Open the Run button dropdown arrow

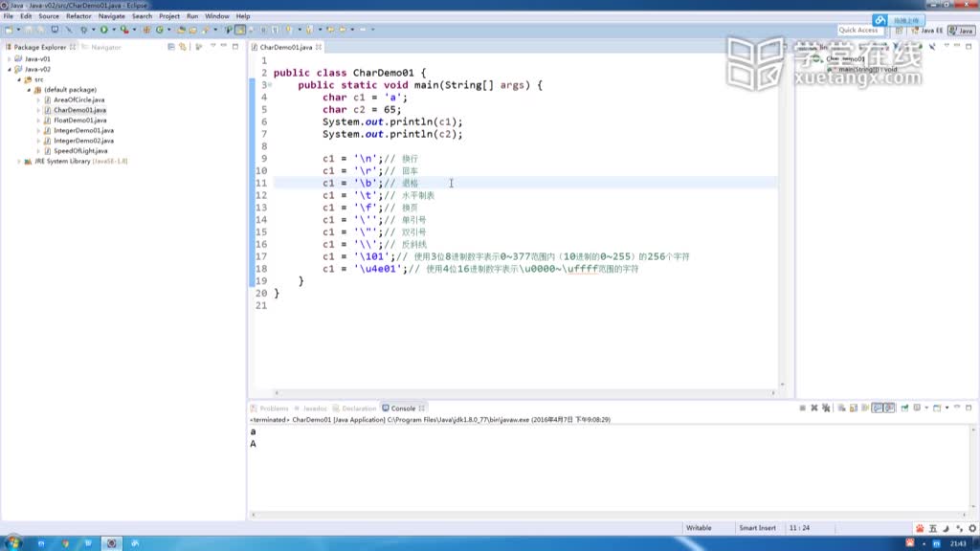(114, 30)
